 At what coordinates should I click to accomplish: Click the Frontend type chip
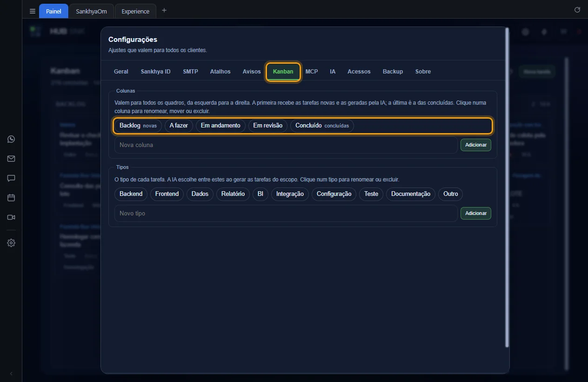point(167,194)
